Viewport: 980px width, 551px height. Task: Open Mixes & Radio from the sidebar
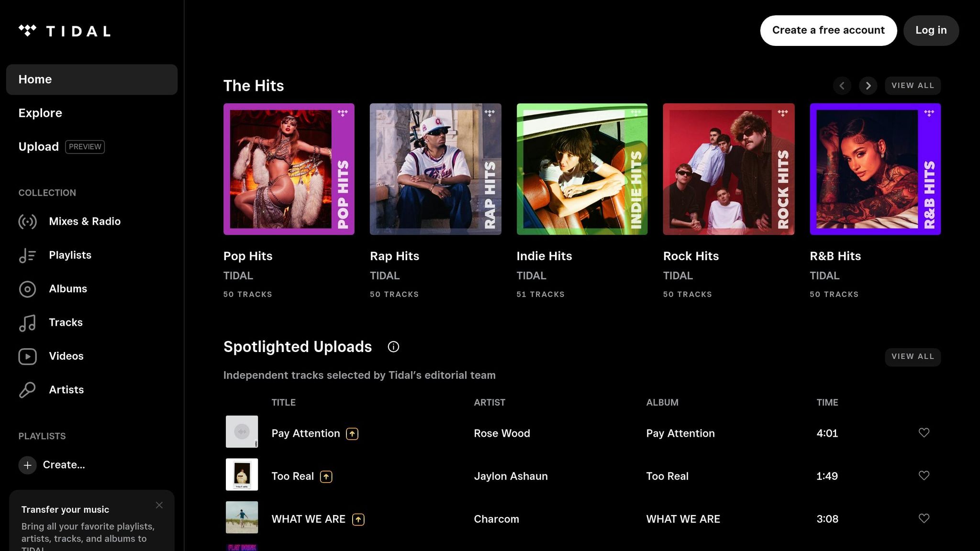click(28, 221)
